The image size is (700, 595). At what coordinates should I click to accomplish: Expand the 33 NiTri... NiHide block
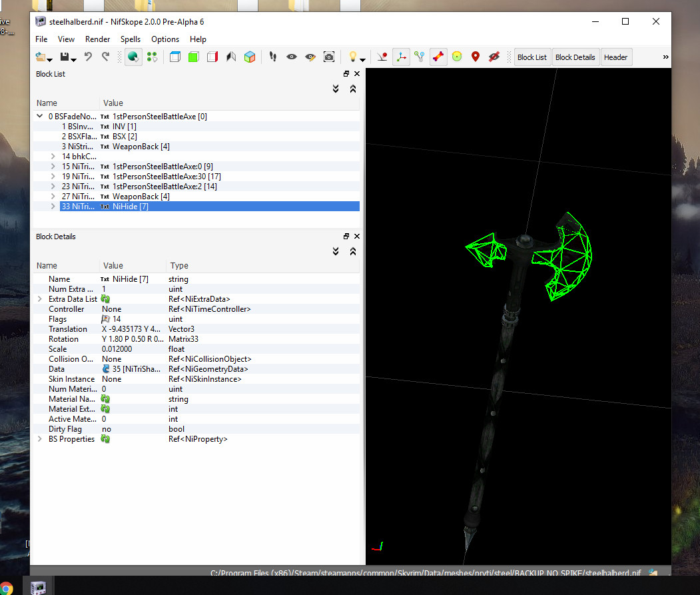pos(53,207)
